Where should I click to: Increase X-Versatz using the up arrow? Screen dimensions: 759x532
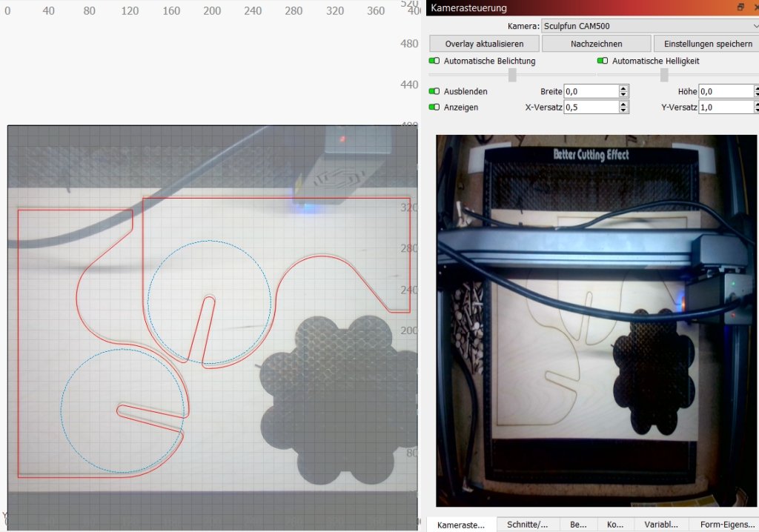[623, 104]
